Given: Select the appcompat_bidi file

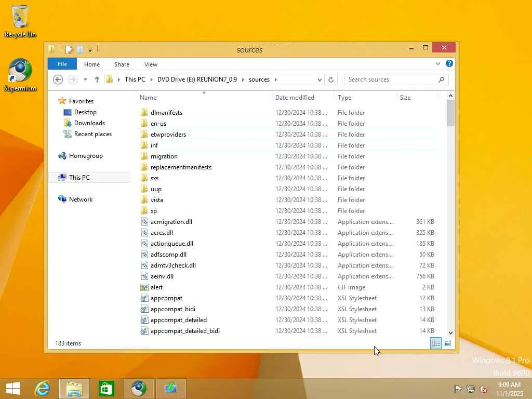Looking at the screenshot, I should (x=172, y=309).
